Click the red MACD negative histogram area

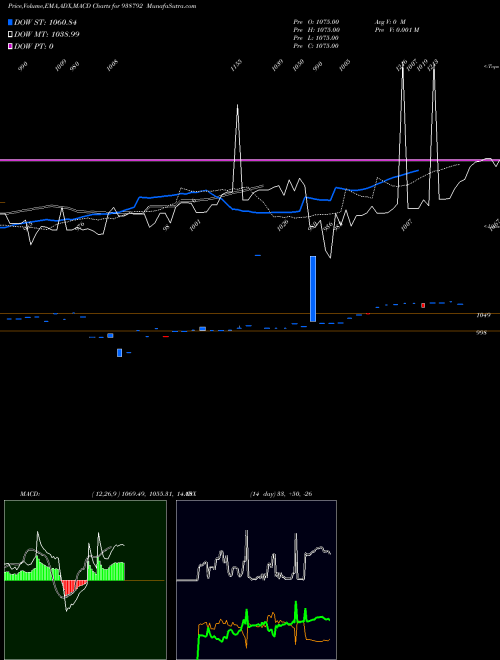[x=74, y=588]
